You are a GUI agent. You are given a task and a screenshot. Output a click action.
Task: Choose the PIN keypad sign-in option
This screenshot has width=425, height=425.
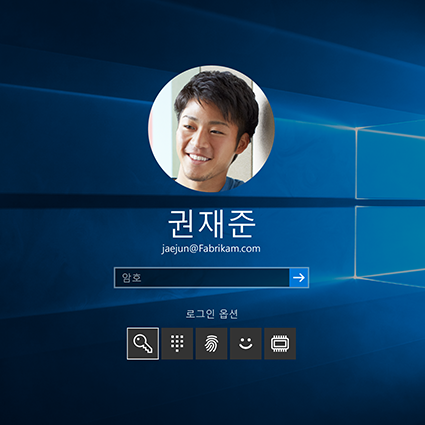coord(177,343)
